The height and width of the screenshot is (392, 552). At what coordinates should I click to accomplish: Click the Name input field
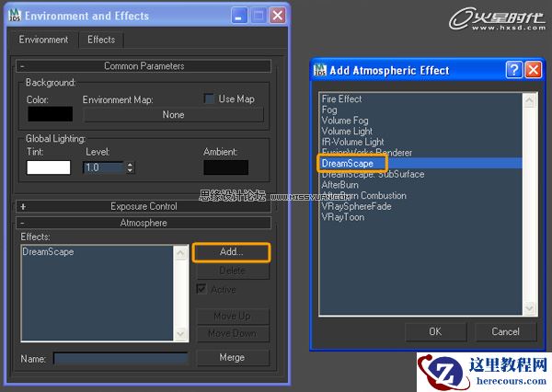[x=121, y=359]
